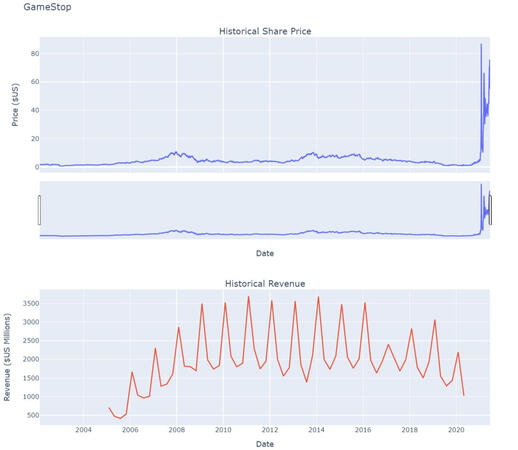This screenshot has height=450, width=518.
Task: Click the 20 tick on price axis
Action: point(35,139)
